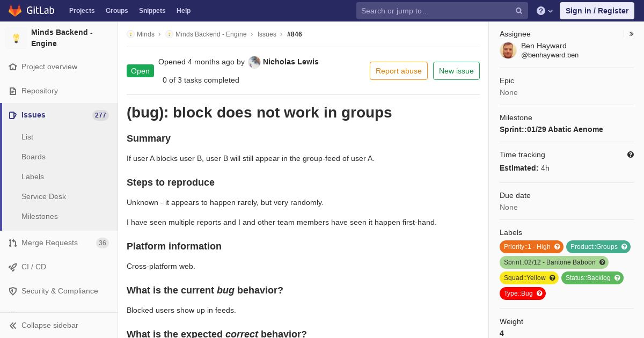Click the Minds breadcrumb link
The height and width of the screenshot is (338, 644).
tap(145, 34)
